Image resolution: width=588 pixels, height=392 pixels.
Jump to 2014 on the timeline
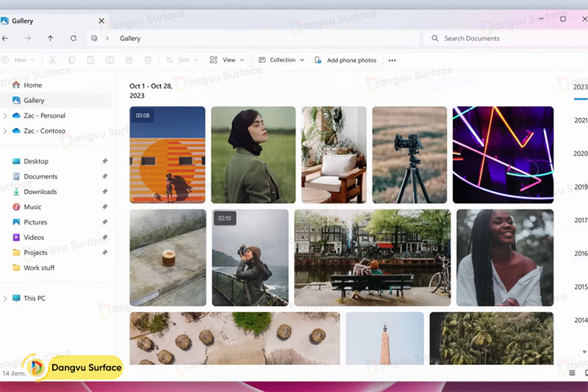[581, 320]
